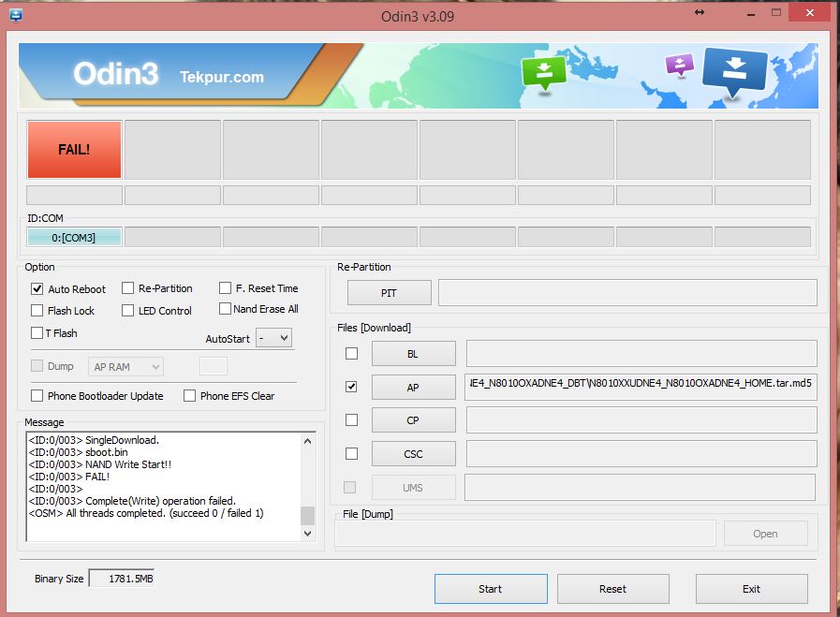Image resolution: width=840 pixels, height=617 pixels.
Task: Click the 'sboot.bin' log line
Action: pyautogui.click(x=79, y=452)
